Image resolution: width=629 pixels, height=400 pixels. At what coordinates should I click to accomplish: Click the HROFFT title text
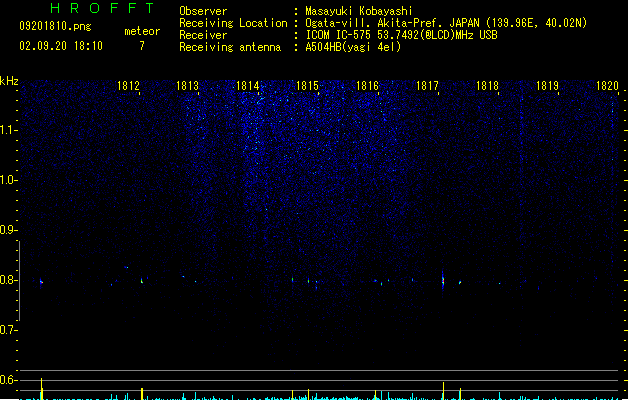click(102, 8)
